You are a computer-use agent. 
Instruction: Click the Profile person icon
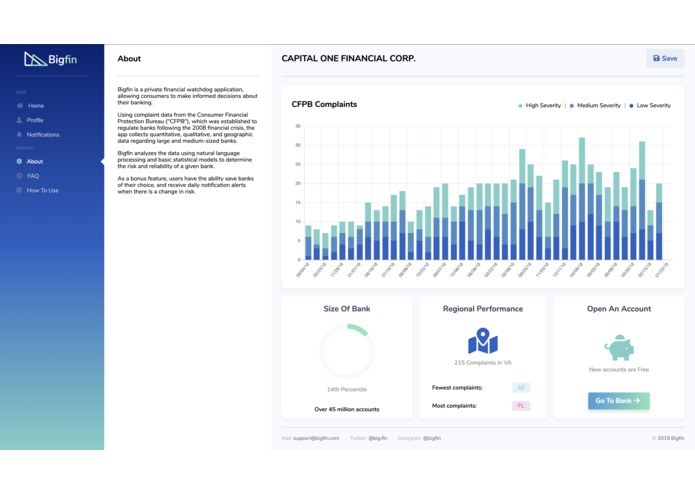click(19, 120)
